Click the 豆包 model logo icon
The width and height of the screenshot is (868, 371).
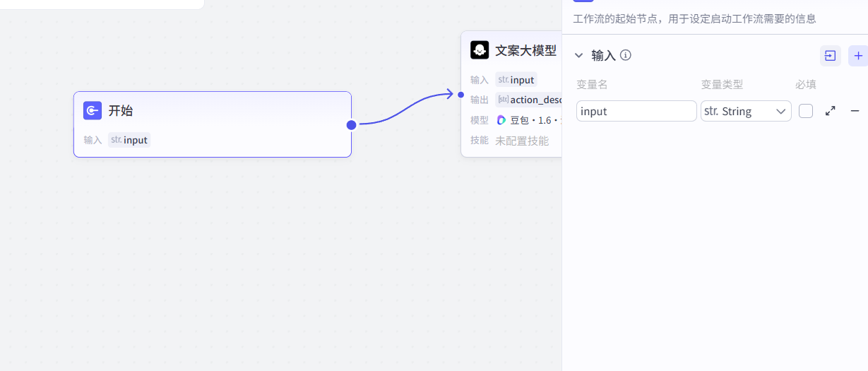click(x=501, y=120)
